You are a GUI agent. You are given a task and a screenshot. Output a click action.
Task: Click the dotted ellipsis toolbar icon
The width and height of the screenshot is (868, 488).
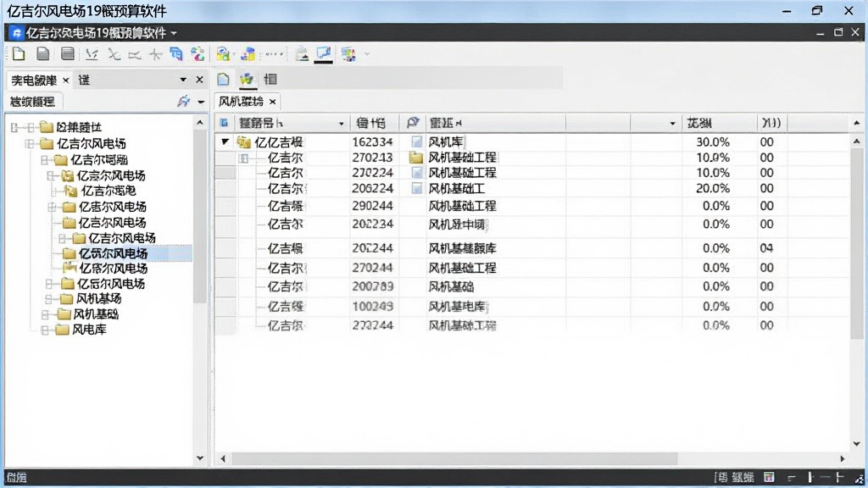[274, 53]
